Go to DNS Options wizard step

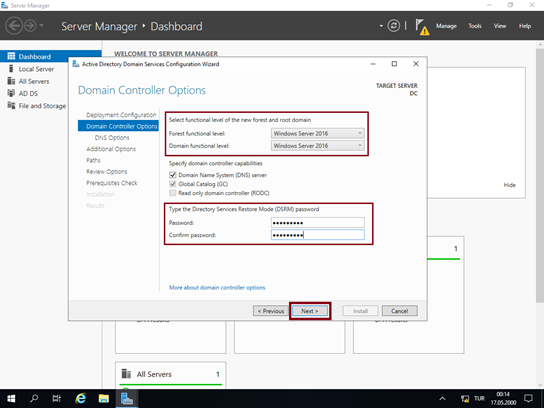click(112, 137)
